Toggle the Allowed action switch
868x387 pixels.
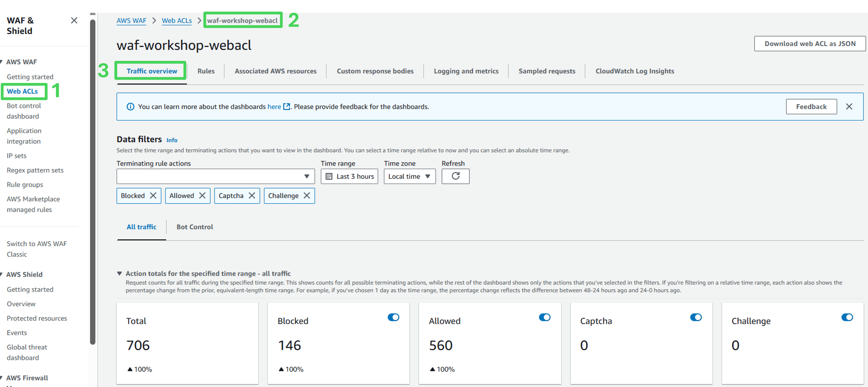click(x=544, y=317)
